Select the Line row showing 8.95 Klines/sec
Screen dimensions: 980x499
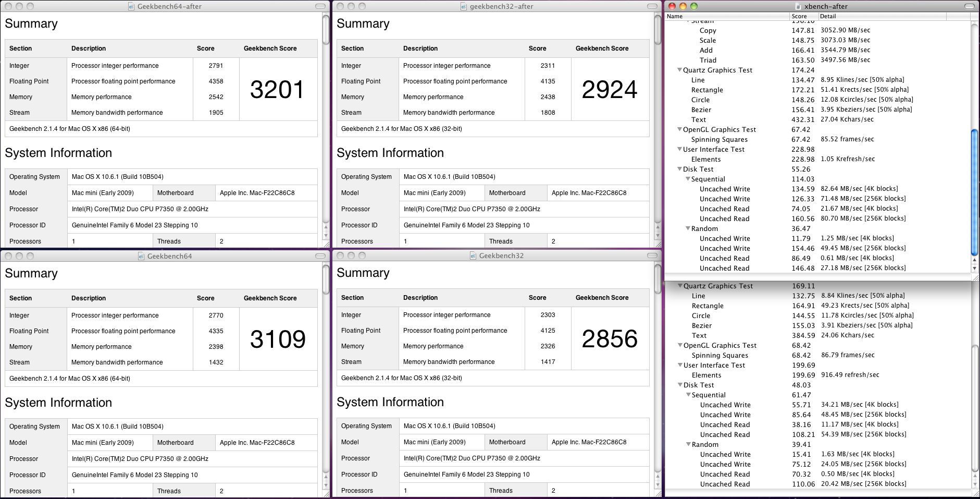tap(818, 80)
